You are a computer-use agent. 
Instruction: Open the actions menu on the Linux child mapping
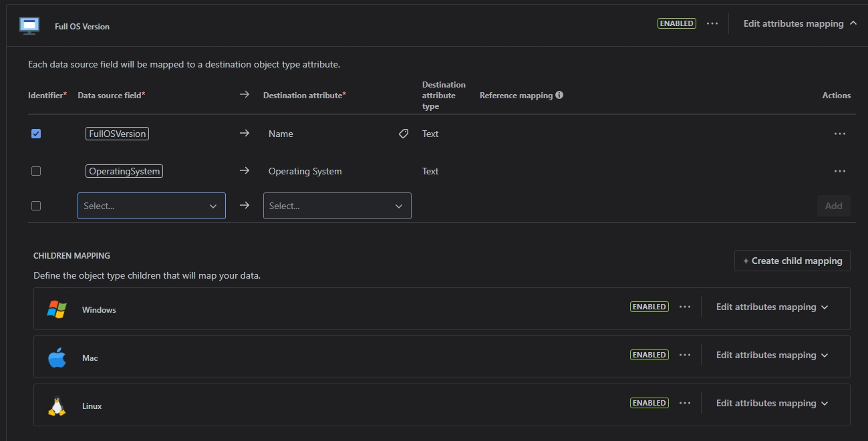click(x=684, y=403)
